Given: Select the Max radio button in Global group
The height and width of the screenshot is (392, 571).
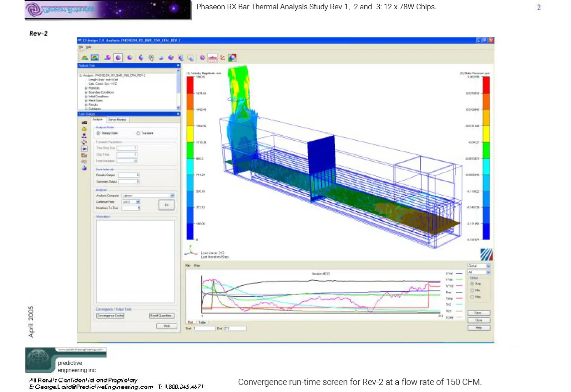Looking at the screenshot, I should tap(472, 297).
